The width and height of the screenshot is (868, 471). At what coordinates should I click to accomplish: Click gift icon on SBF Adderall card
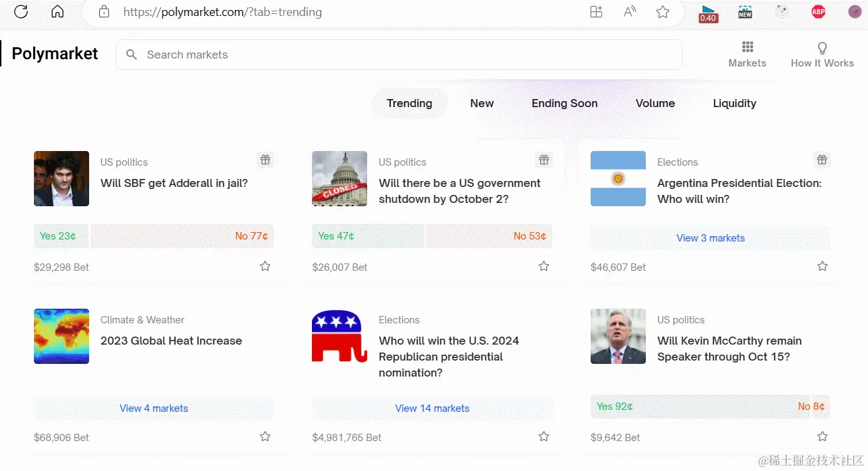(x=265, y=160)
